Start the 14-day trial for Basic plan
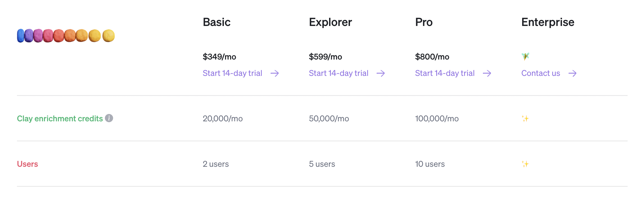 coord(232,73)
